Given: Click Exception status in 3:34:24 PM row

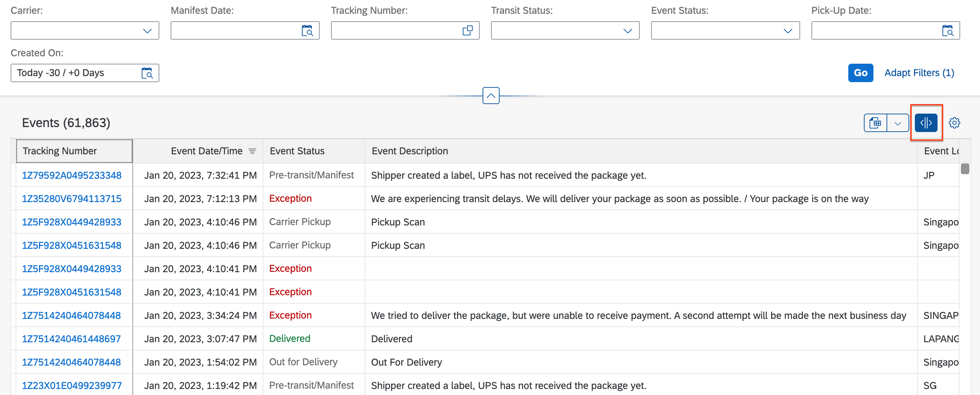Looking at the screenshot, I should 290,315.
